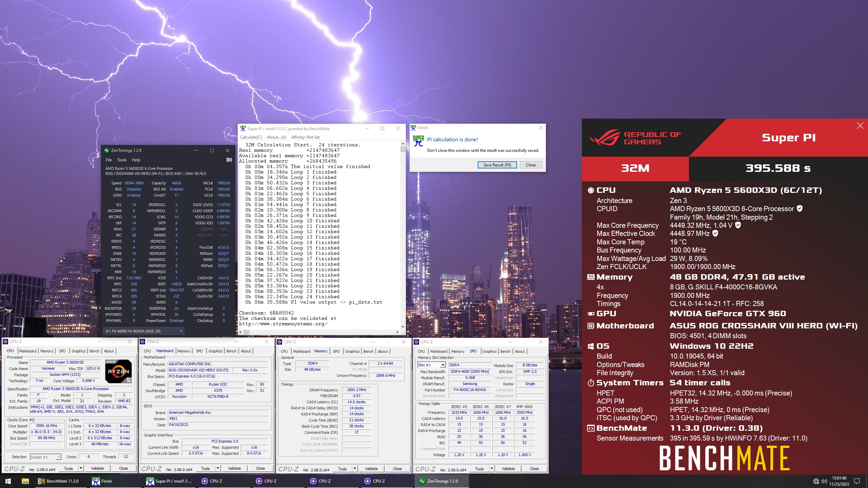
Task: Click Super PI horizontal scrollbar right arrow
Action: coord(397,332)
